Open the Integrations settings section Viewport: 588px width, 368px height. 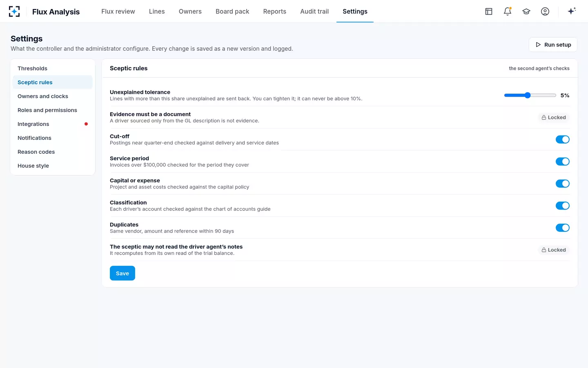pyautogui.click(x=53, y=124)
